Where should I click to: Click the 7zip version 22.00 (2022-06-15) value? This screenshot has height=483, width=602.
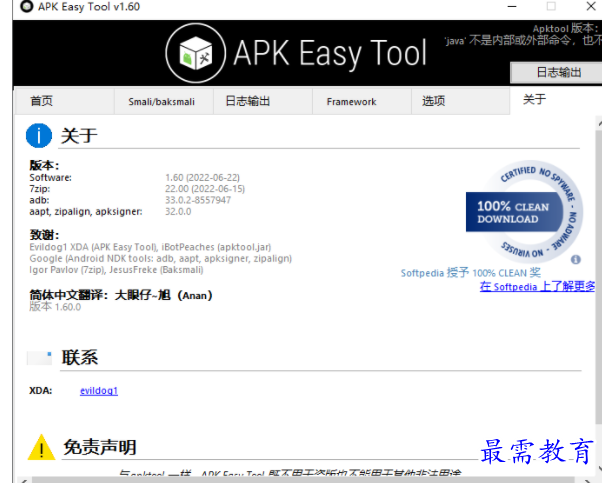click(205, 189)
